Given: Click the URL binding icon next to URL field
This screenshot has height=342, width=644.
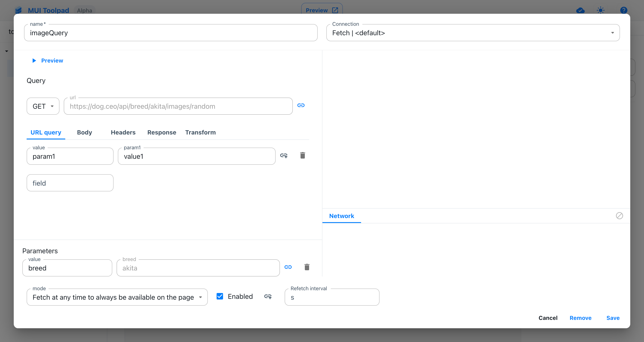Looking at the screenshot, I should point(301,105).
